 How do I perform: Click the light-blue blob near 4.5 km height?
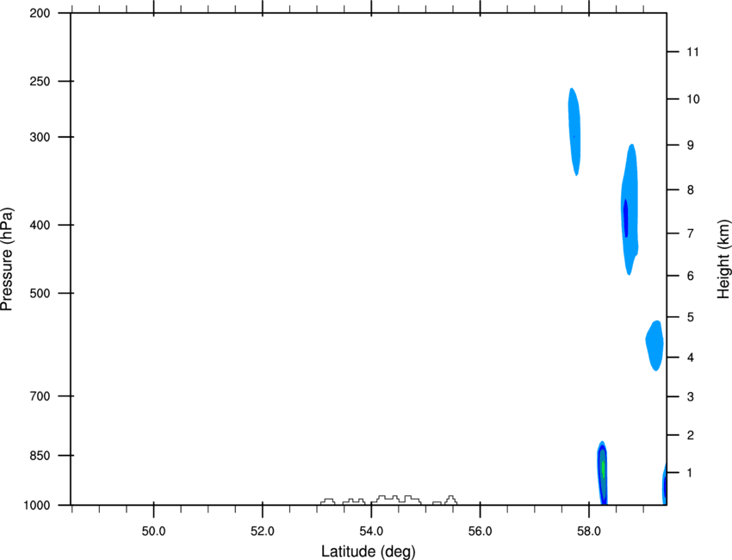pos(654,345)
